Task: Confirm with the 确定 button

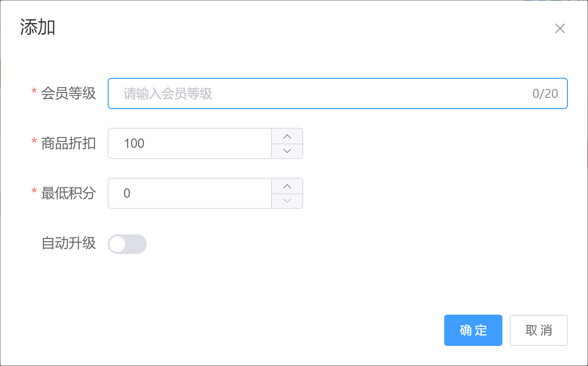Action: point(473,330)
